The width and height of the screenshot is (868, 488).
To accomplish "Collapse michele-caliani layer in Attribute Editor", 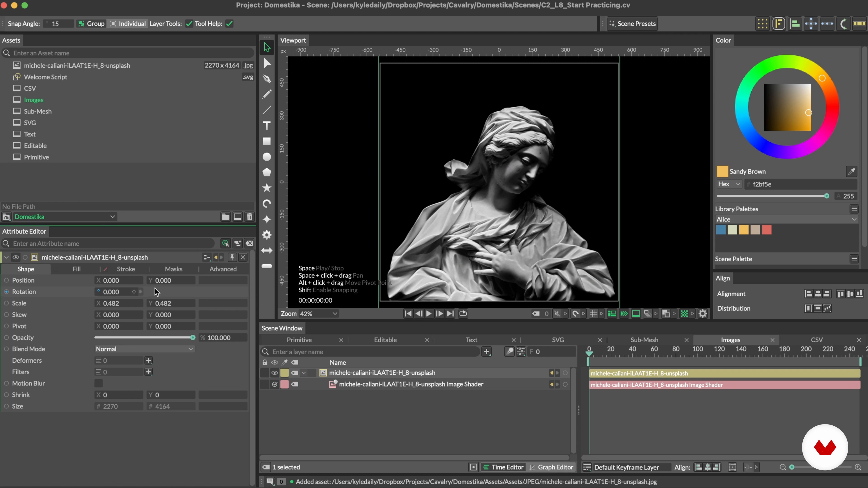I will point(6,257).
